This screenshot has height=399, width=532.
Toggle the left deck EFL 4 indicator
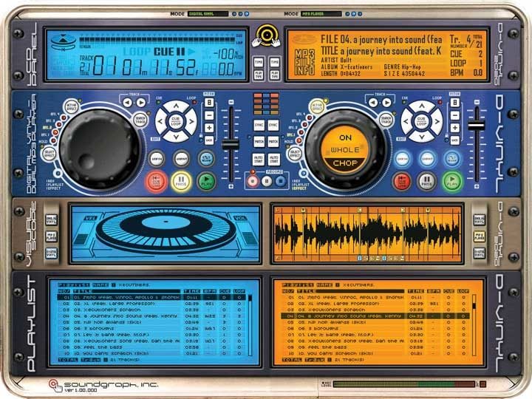(64, 117)
